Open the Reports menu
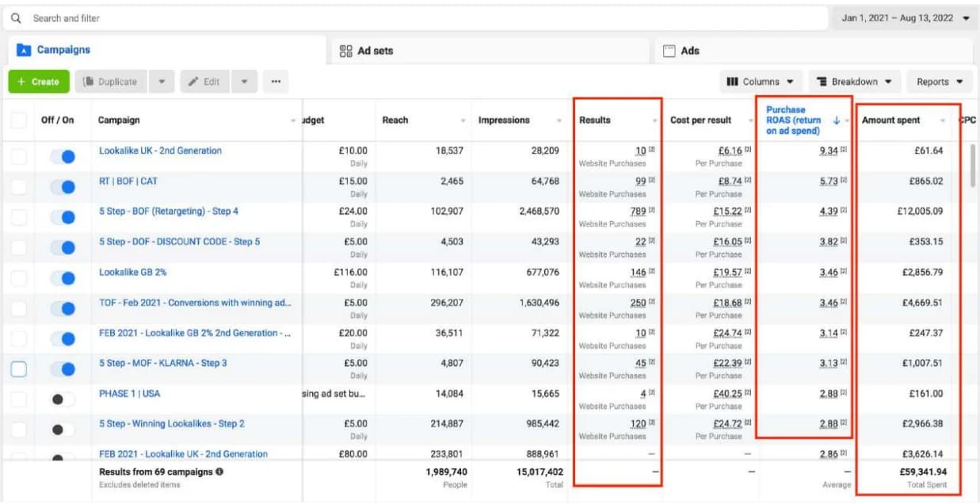The image size is (980, 504). pyautogui.click(x=939, y=82)
